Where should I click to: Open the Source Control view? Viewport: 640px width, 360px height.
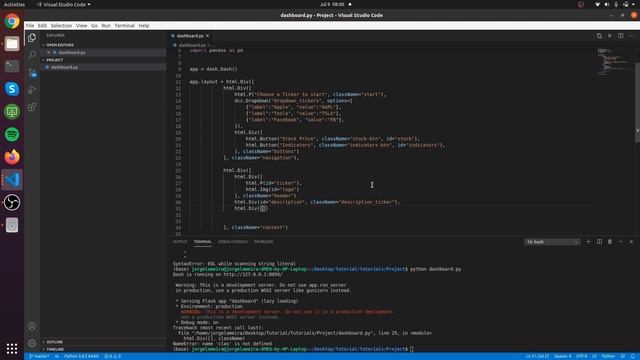(x=32, y=73)
